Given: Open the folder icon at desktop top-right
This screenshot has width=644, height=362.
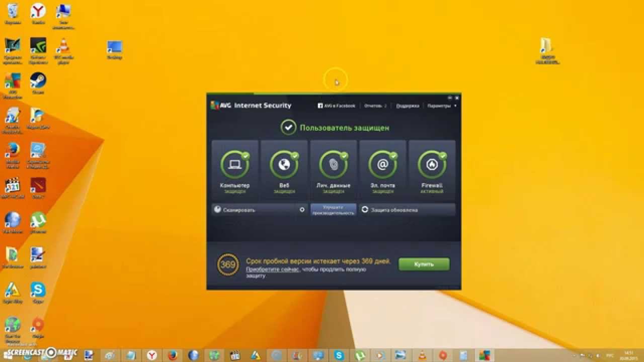Looking at the screenshot, I should pyautogui.click(x=547, y=50).
